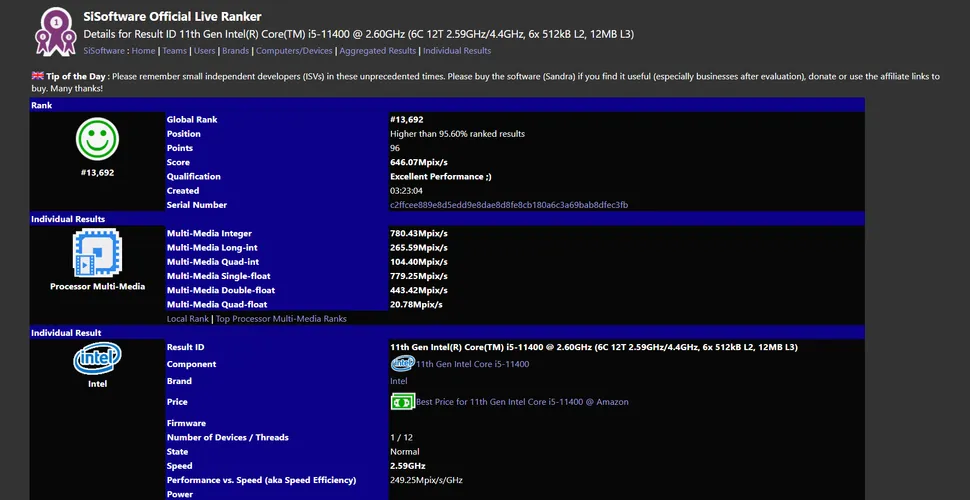The width and height of the screenshot is (970, 500).
Task: Click the Score value 646.07Mpix/s
Action: coord(417,162)
